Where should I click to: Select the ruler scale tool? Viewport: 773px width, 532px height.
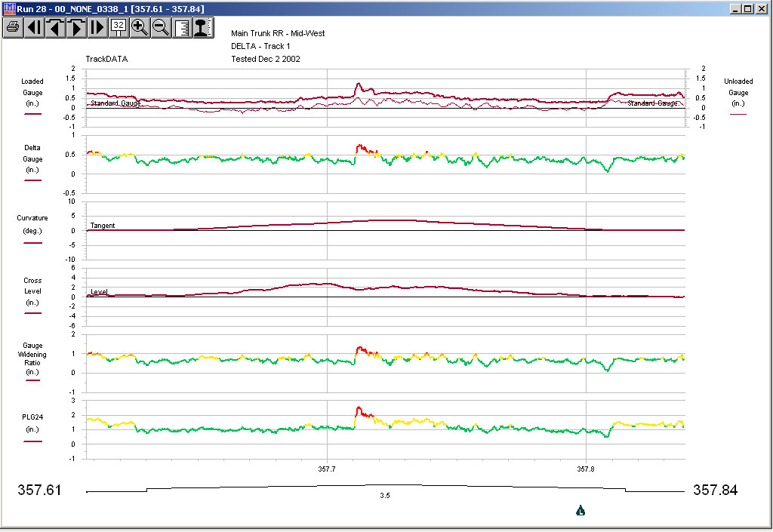pos(181,28)
